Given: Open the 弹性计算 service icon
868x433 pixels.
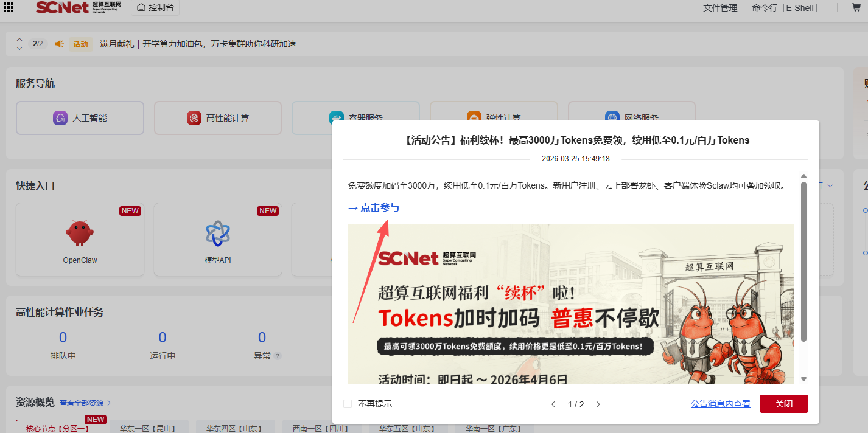Looking at the screenshot, I should (474, 116).
